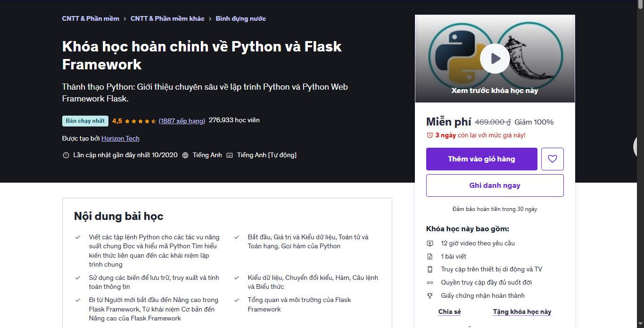Open CNTT & Phần mềm breadcrumb
Screen dimensions: 644x328
click(91, 18)
